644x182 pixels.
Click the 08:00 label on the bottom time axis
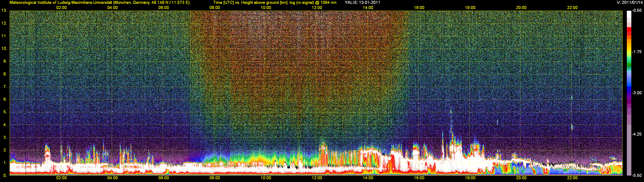point(215,178)
